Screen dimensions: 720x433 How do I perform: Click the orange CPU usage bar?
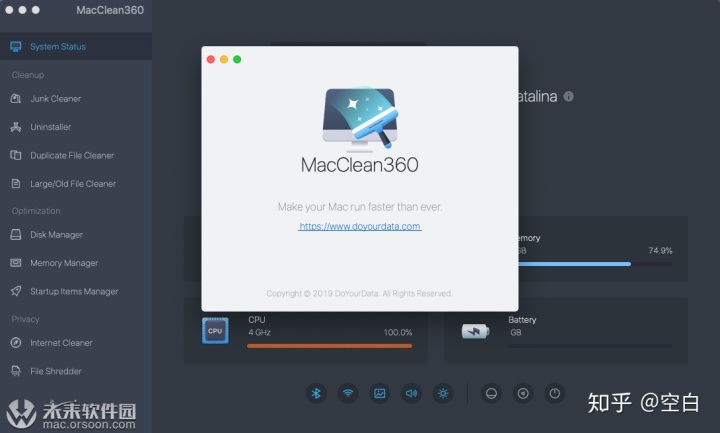(x=329, y=346)
